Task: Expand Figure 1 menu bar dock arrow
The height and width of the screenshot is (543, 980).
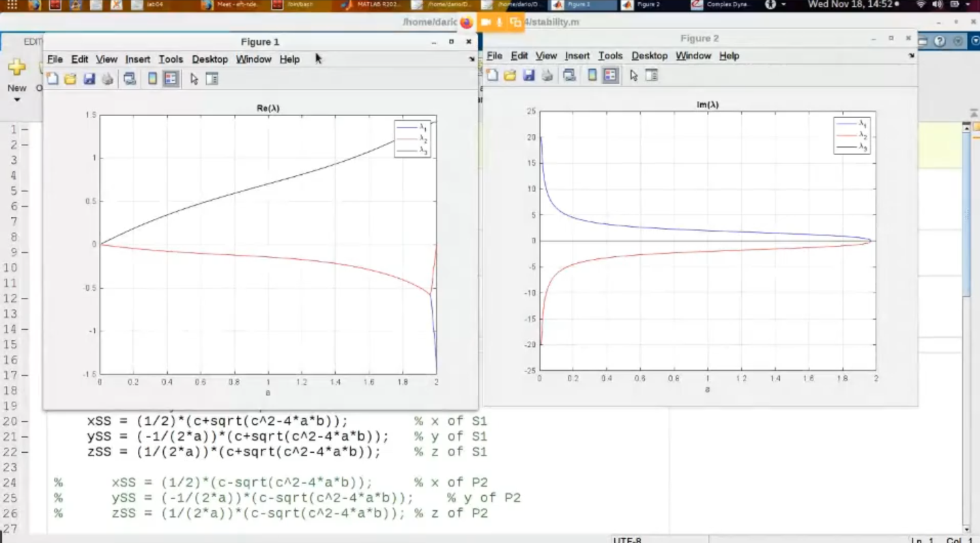Action: [472, 59]
